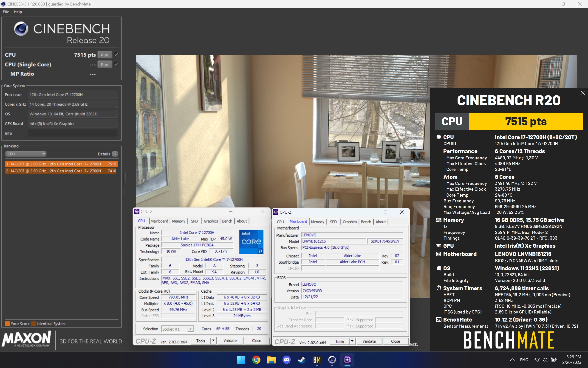Open battery status icon
Viewport: 588px width, 368px height.
(554, 359)
